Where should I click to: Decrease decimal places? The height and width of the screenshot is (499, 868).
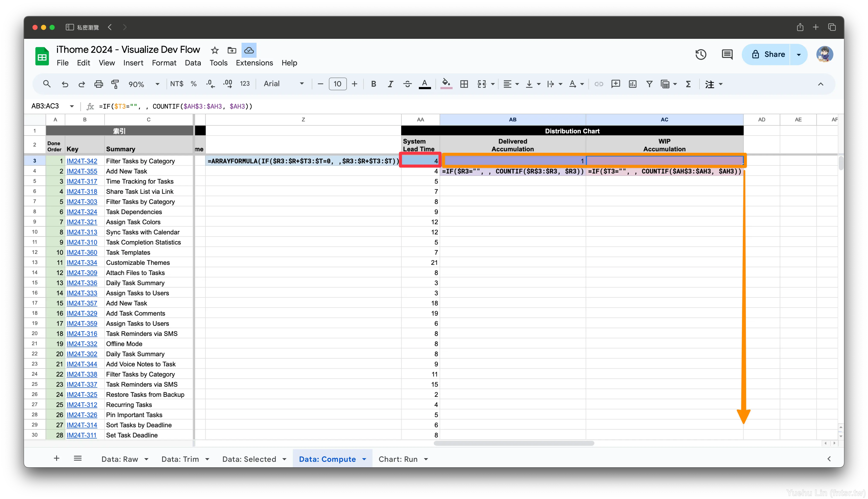pyautogui.click(x=211, y=84)
